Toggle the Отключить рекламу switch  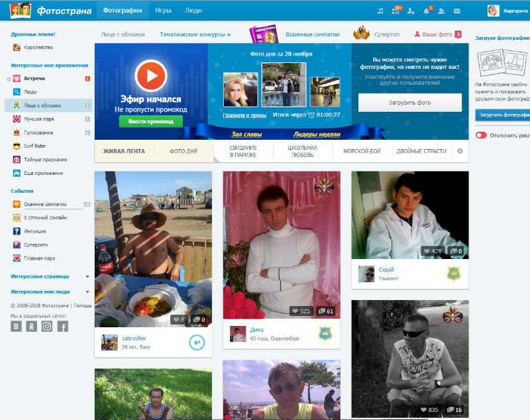[481, 135]
